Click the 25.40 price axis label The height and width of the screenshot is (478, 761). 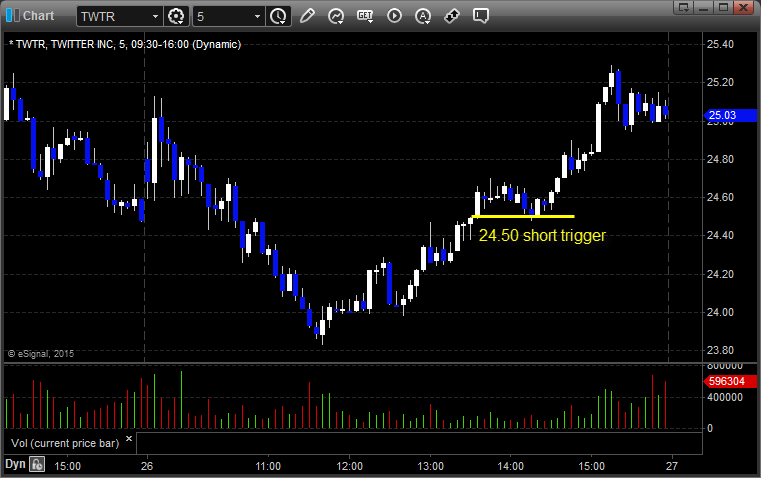click(x=720, y=44)
